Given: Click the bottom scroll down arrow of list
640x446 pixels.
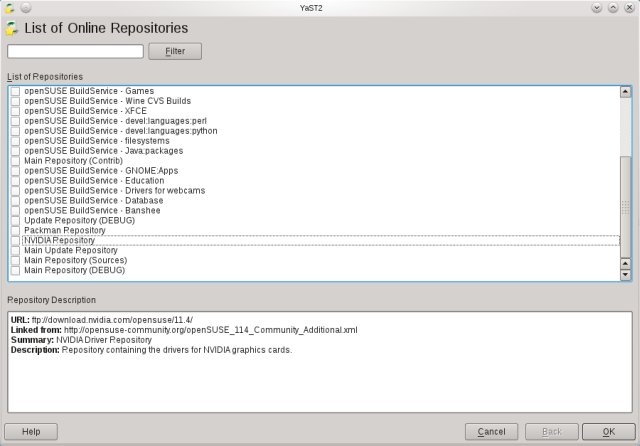Looking at the screenshot, I should tap(625, 275).
